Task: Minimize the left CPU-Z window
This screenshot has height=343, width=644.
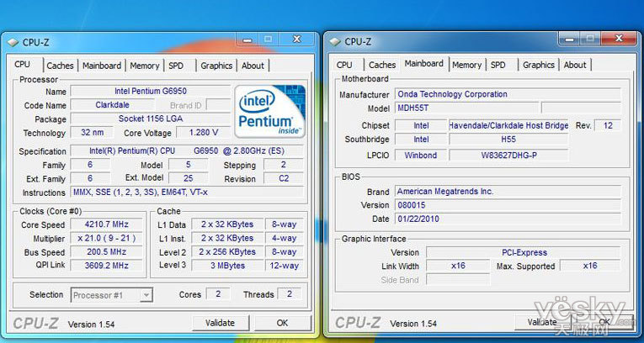Action: click(x=247, y=40)
